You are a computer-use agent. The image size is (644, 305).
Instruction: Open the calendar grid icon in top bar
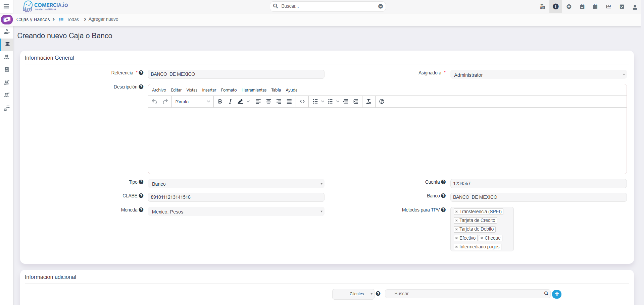pos(595,7)
